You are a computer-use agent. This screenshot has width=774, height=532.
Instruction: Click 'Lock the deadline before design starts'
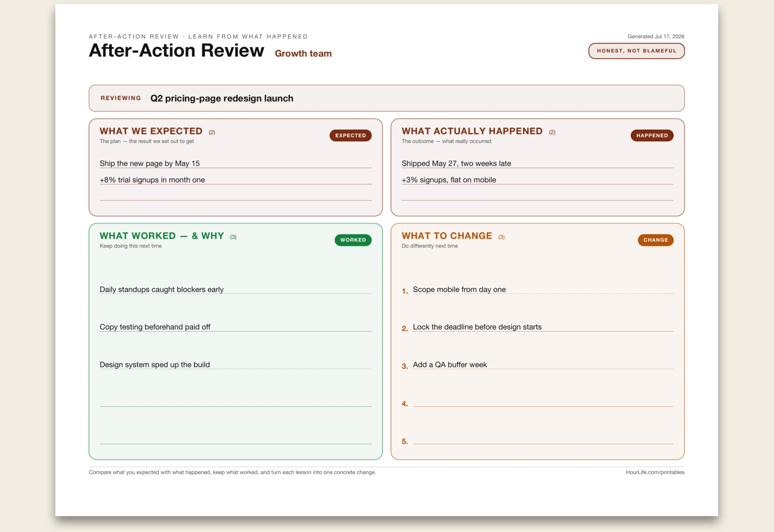[x=477, y=327]
